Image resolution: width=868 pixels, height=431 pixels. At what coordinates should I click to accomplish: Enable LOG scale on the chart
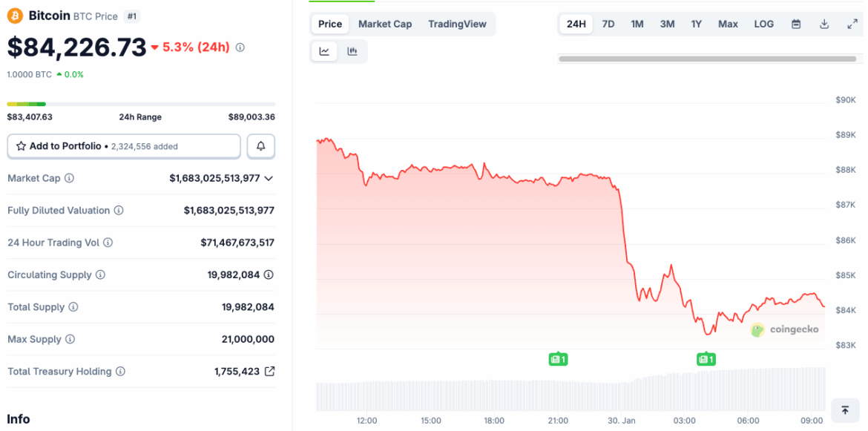click(x=763, y=24)
